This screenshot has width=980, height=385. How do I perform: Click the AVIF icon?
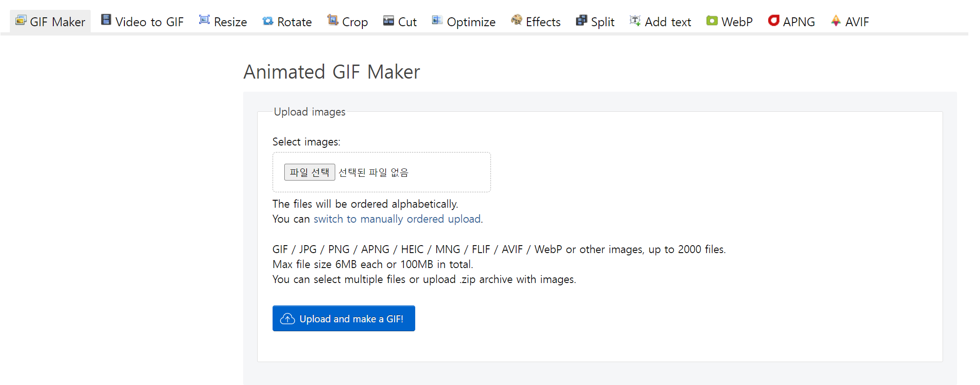pos(836,20)
